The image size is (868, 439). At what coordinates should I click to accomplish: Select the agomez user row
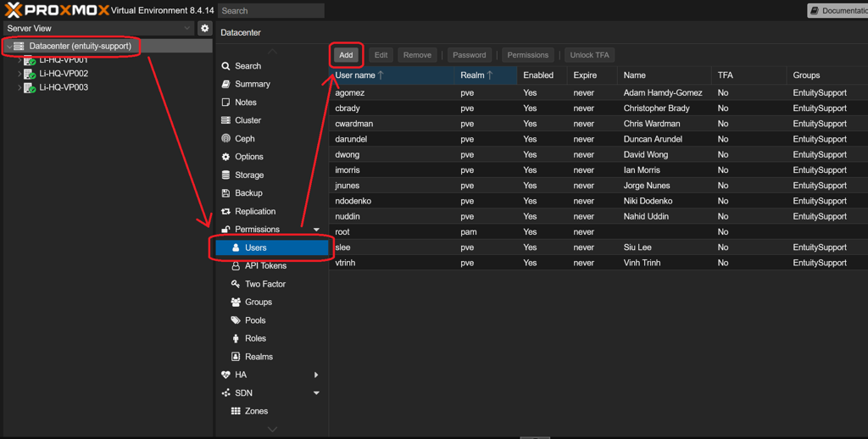click(598, 93)
